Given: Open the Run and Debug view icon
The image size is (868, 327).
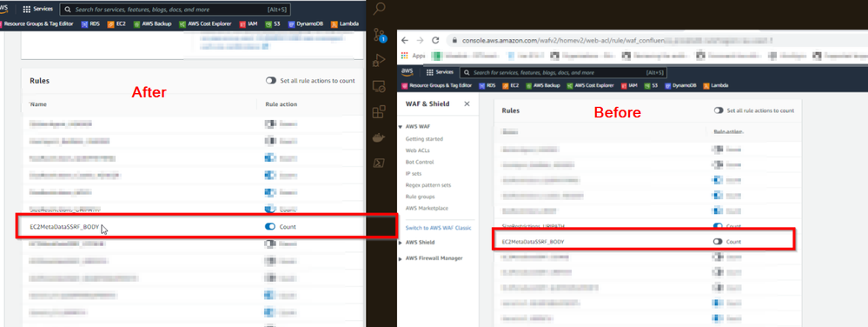Looking at the screenshot, I should pyautogui.click(x=380, y=60).
